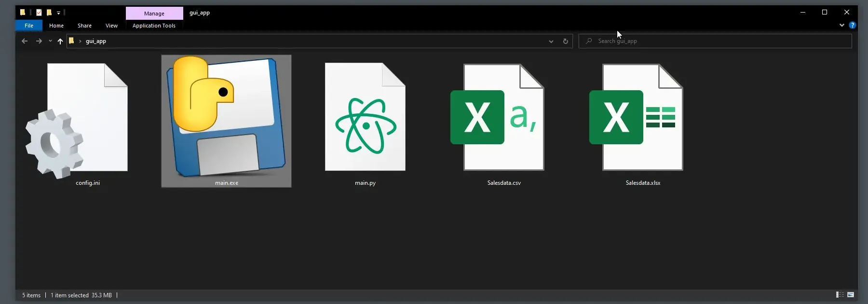Switch to details view in status bar

(840, 295)
